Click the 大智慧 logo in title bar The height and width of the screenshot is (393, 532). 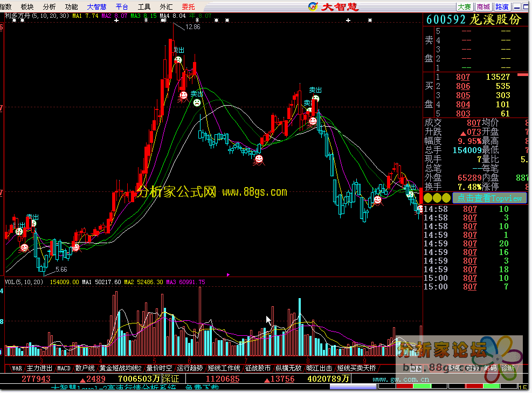(333, 7)
